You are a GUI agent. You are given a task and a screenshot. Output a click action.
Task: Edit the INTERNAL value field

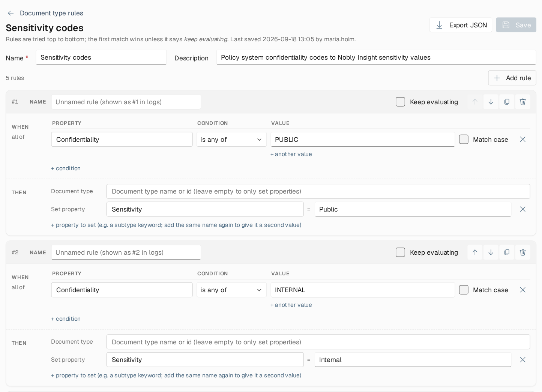pos(363,290)
